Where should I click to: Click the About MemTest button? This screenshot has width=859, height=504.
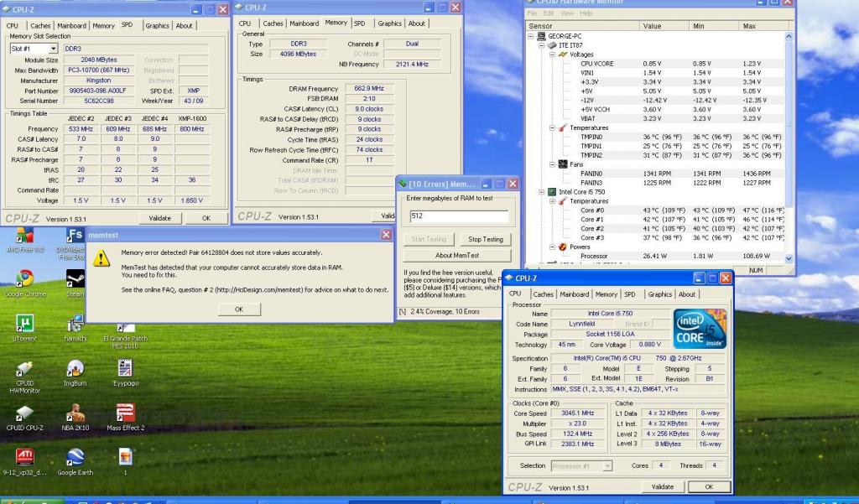(457, 255)
